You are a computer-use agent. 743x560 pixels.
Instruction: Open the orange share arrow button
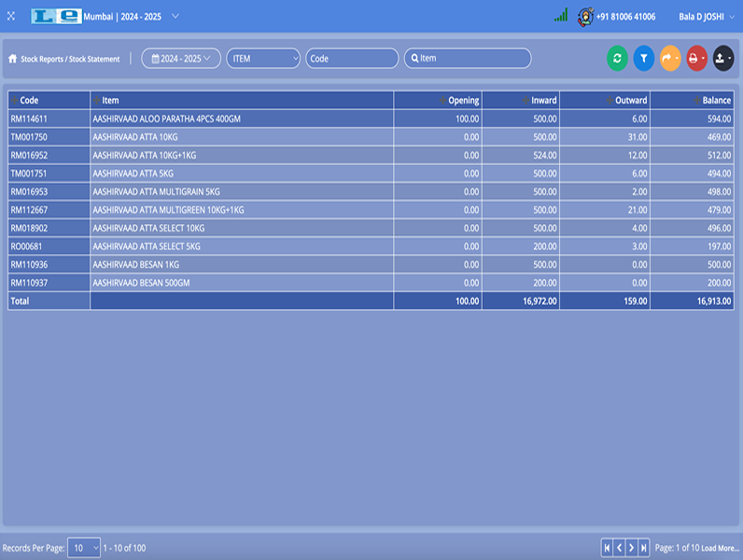670,58
